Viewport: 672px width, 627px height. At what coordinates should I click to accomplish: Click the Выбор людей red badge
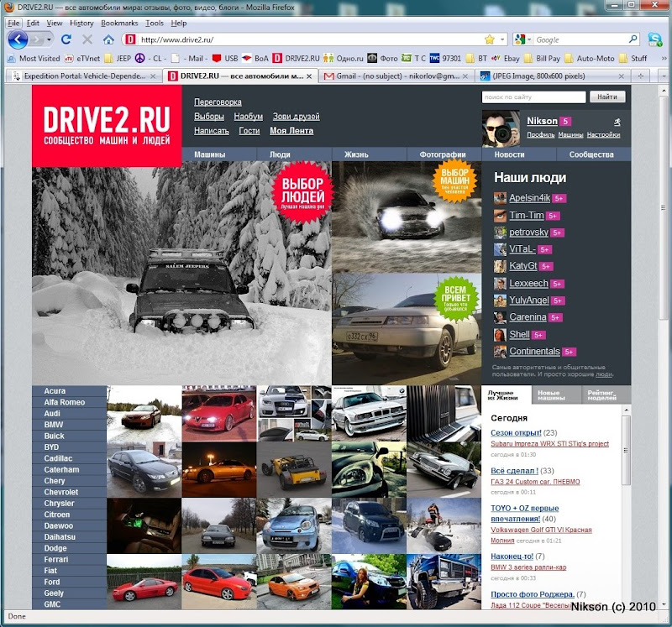point(302,193)
